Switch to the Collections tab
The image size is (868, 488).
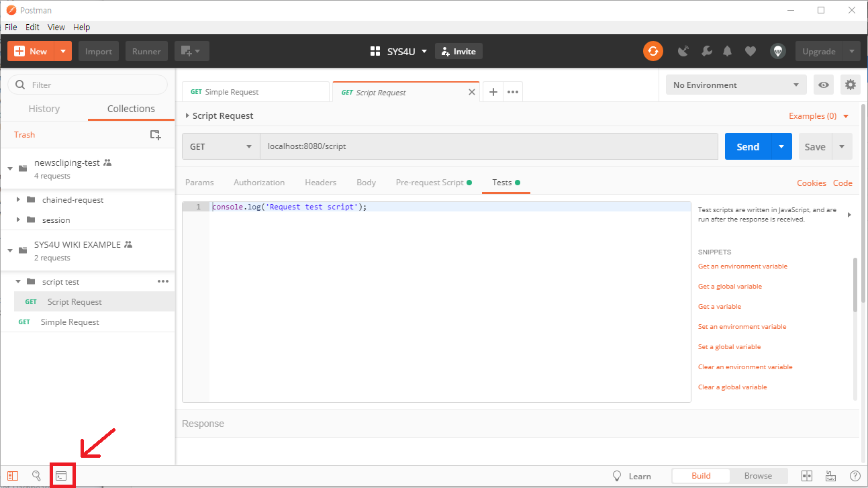131,109
